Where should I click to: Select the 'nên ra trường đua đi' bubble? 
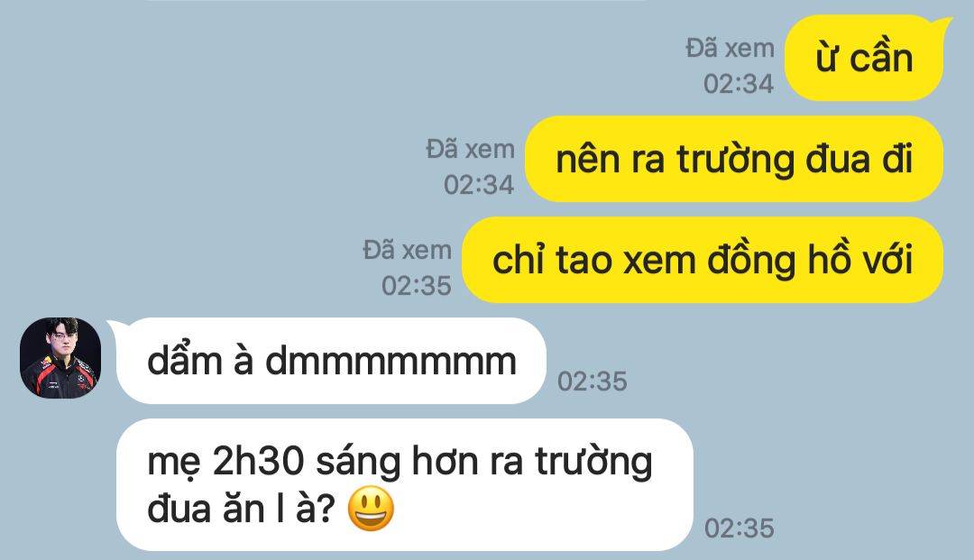(x=733, y=159)
